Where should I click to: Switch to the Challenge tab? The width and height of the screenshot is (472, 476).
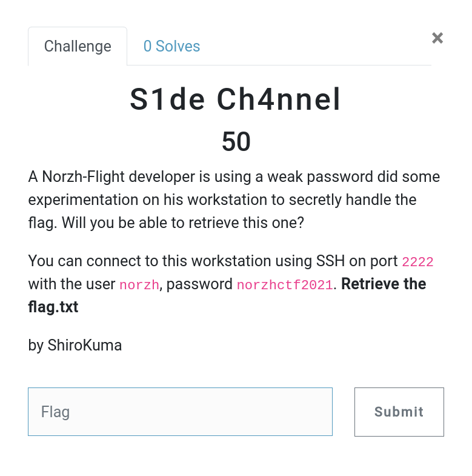point(78,46)
